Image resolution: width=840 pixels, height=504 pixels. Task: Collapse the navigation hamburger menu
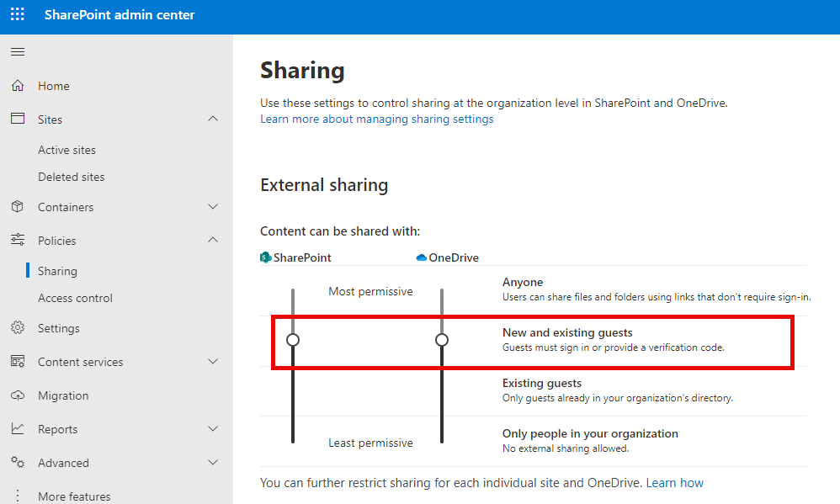(18, 52)
